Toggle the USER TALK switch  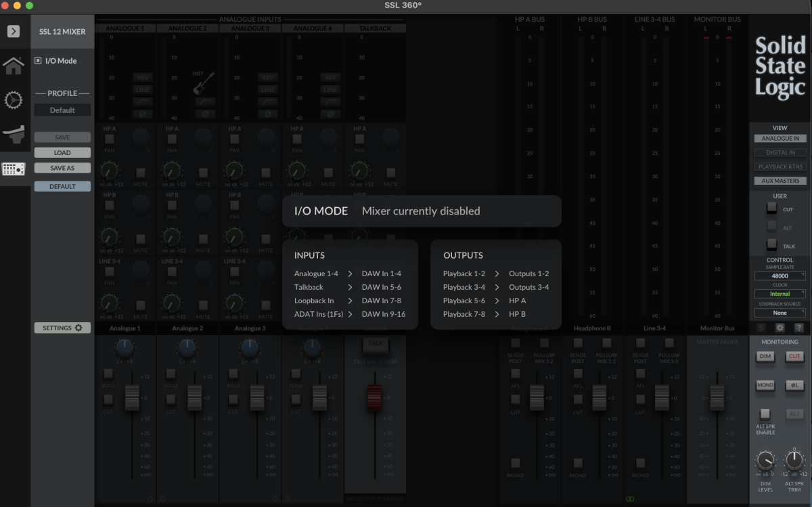tap(771, 246)
